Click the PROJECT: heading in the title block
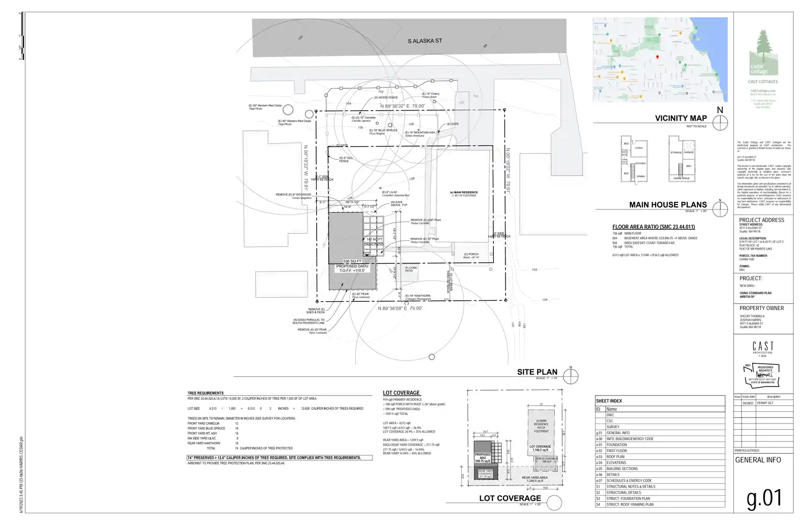Viewport: 812px width, 525px height. 751,278
